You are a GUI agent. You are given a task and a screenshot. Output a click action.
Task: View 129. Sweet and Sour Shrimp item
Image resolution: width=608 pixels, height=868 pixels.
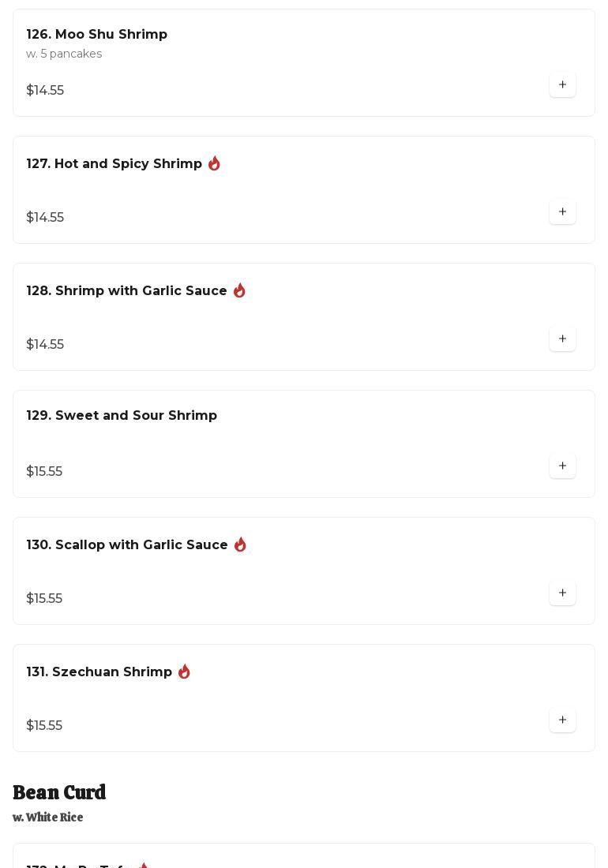click(122, 416)
